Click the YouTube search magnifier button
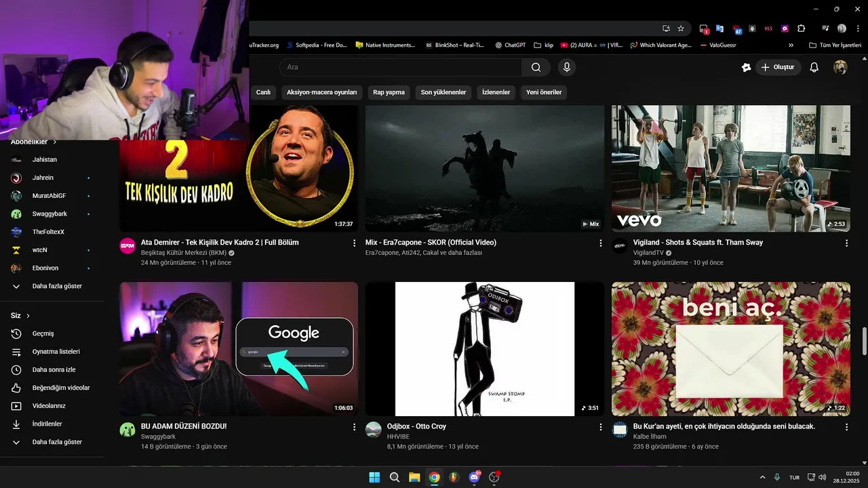The image size is (868, 488). click(536, 67)
